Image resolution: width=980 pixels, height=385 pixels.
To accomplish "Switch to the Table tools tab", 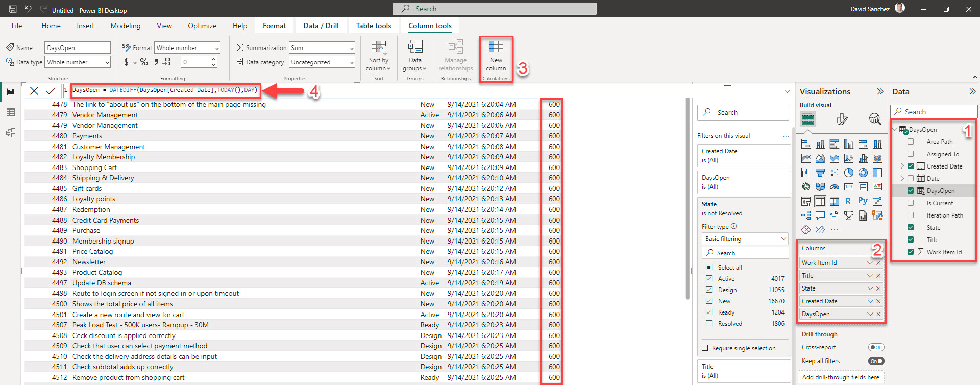I will (x=373, y=26).
